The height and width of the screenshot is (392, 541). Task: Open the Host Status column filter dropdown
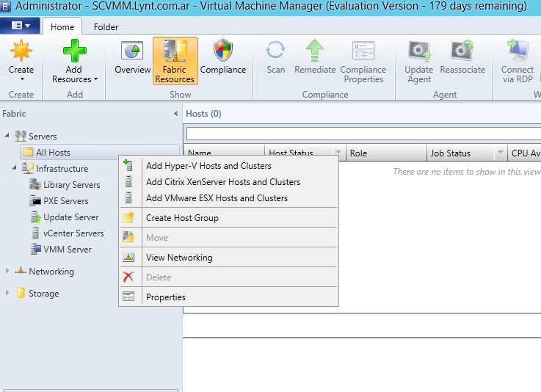click(338, 152)
